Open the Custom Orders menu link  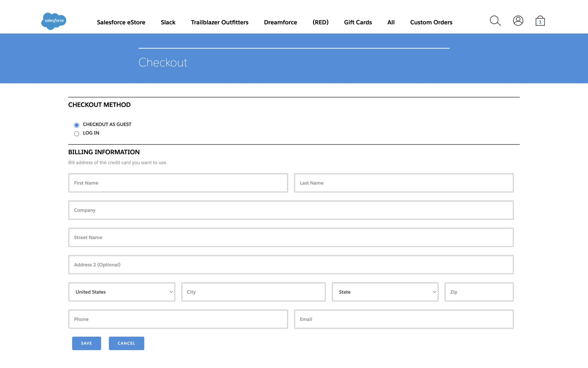[x=431, y=22]
